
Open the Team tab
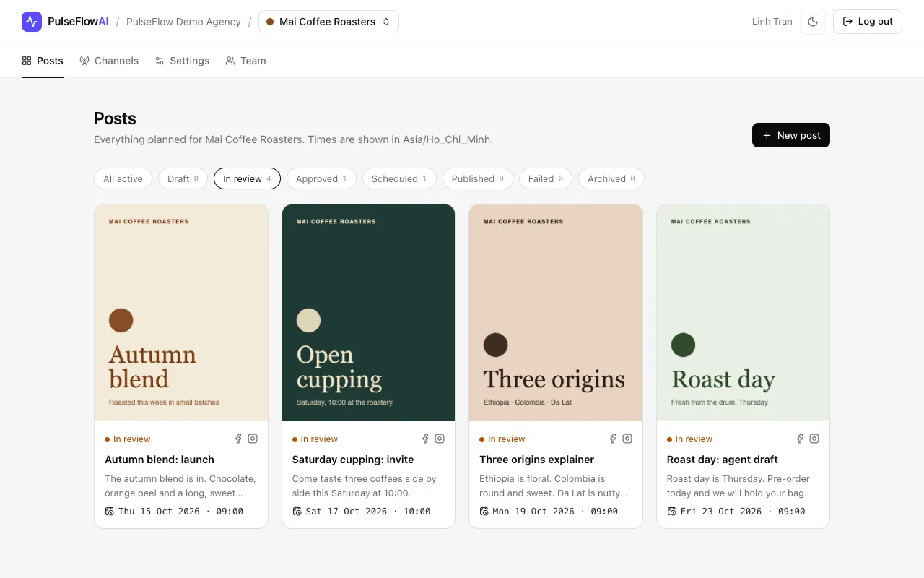[245, 61]
